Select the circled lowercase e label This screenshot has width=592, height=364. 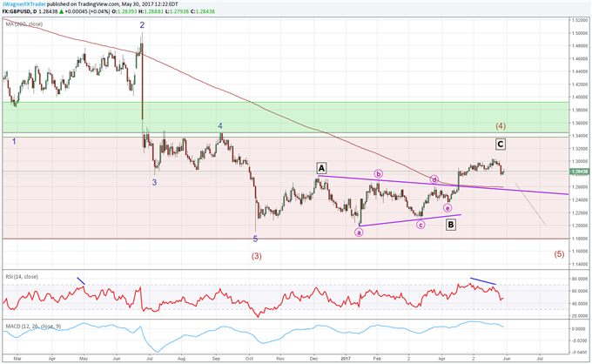pos(447,208)
